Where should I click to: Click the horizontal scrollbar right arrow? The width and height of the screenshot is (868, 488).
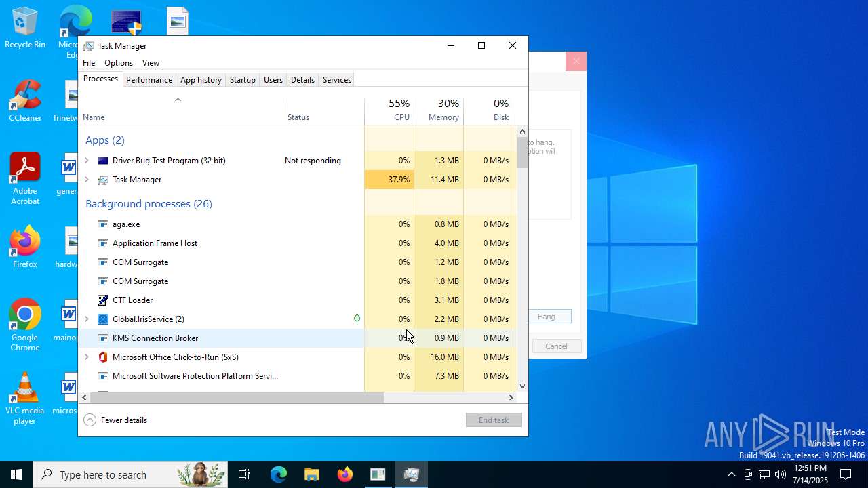point(511,398)
